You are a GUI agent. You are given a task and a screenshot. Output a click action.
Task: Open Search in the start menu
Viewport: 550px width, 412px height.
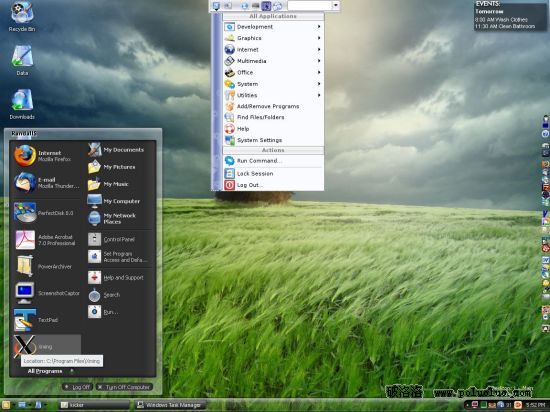(x=119, y=295)
